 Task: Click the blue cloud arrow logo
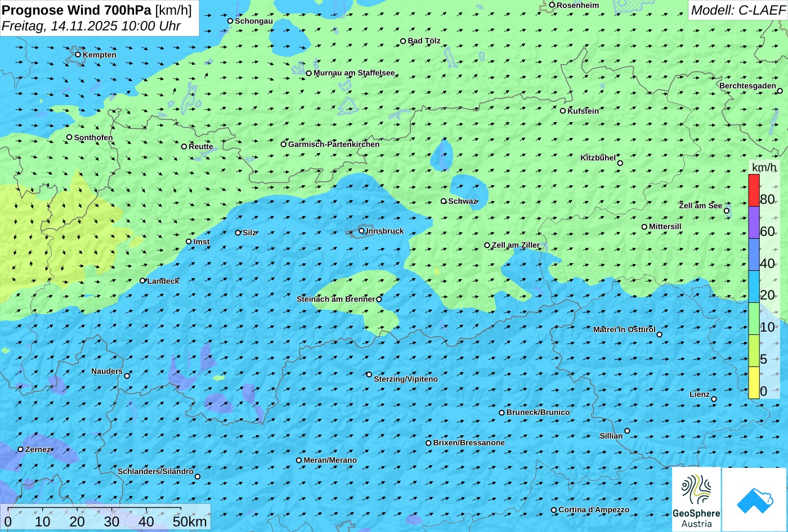tap(755, 500)
